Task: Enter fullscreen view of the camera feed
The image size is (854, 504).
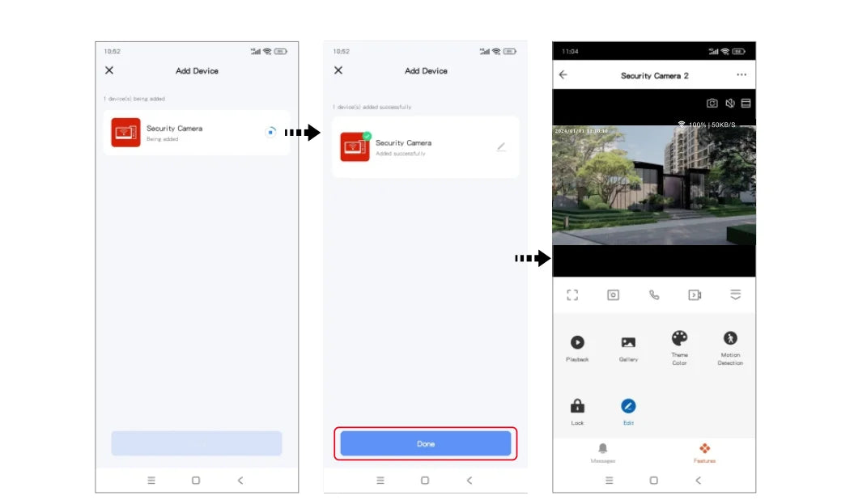Action: point(572,294)
